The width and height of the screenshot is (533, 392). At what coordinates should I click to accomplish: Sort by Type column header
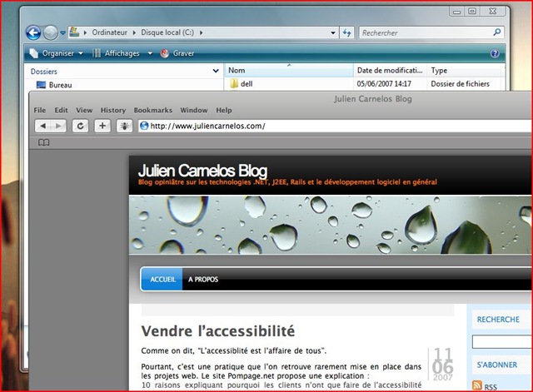coord(464,70)
